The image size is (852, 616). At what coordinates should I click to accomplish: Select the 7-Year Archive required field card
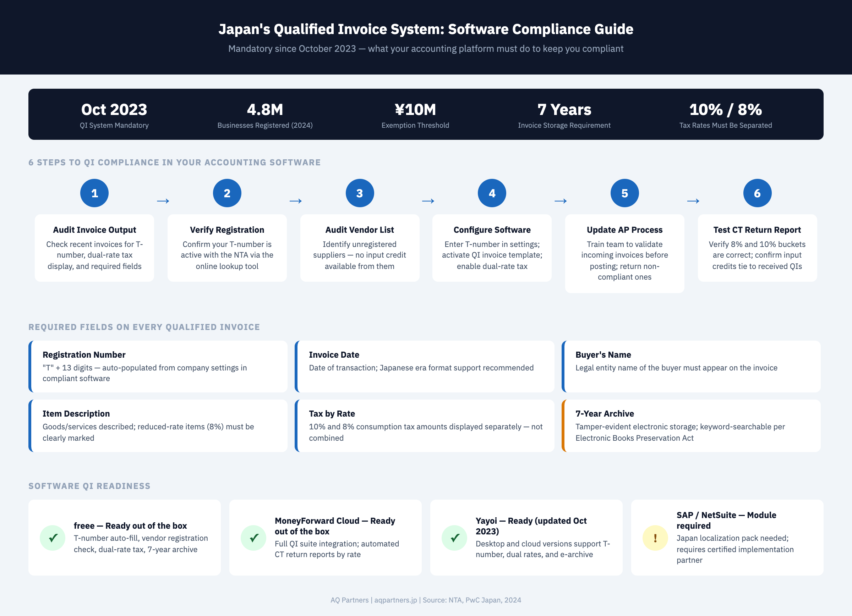(692, 426)
